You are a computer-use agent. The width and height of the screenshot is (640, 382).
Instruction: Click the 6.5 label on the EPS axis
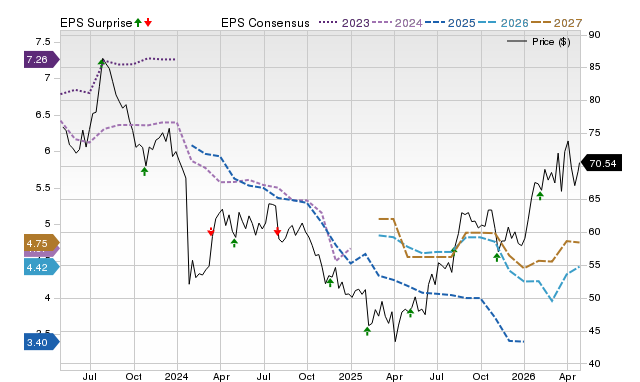click(x=43, y=115)
